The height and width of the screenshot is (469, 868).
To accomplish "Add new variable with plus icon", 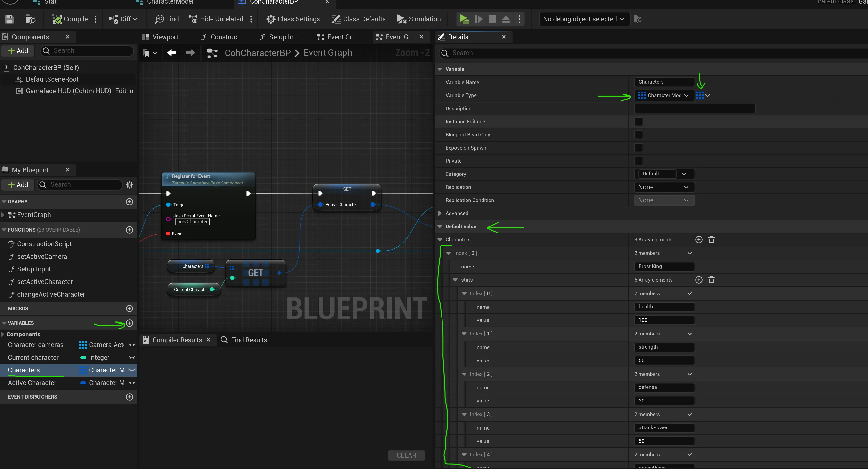I will tap(129, 323).
